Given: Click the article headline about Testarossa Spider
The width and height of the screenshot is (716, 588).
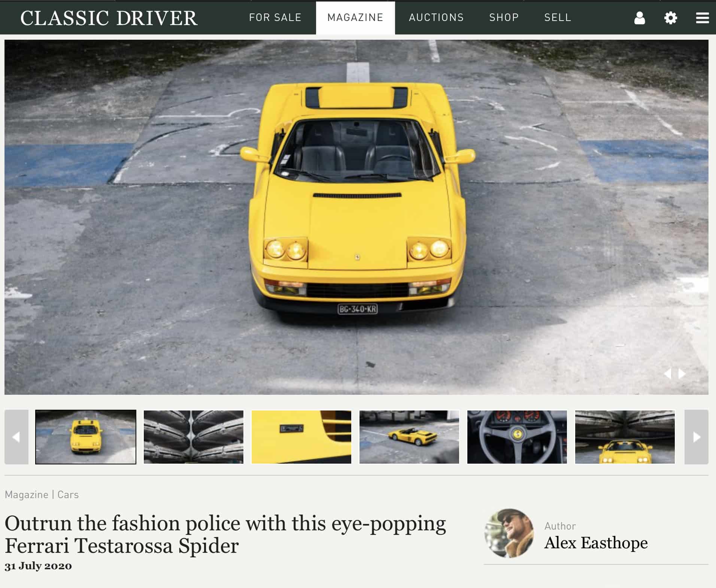Looking at the screenshot, I should (225, 534).
